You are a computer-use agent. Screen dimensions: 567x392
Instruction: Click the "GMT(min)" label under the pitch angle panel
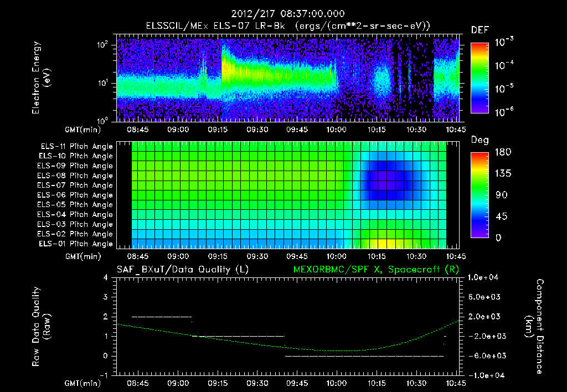point(83,256)
